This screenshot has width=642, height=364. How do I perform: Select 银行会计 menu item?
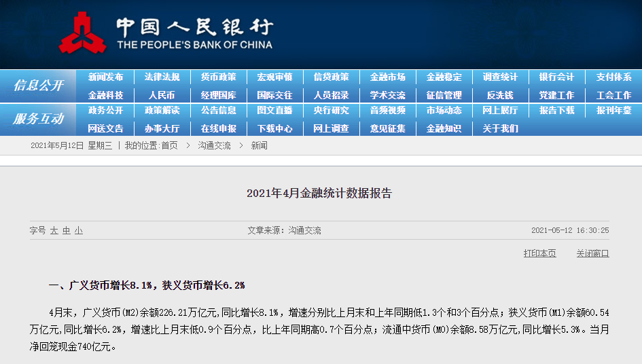(557, 77)
